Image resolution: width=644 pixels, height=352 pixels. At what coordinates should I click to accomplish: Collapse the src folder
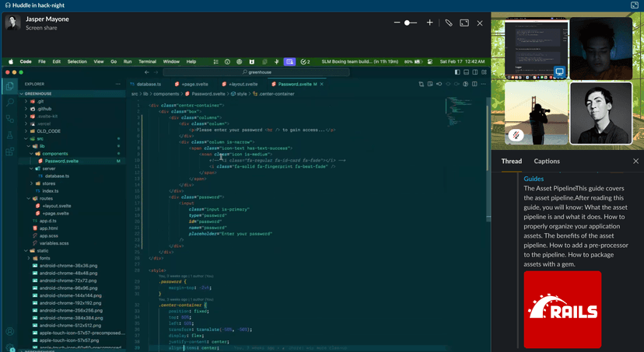[x=40, y=138]
